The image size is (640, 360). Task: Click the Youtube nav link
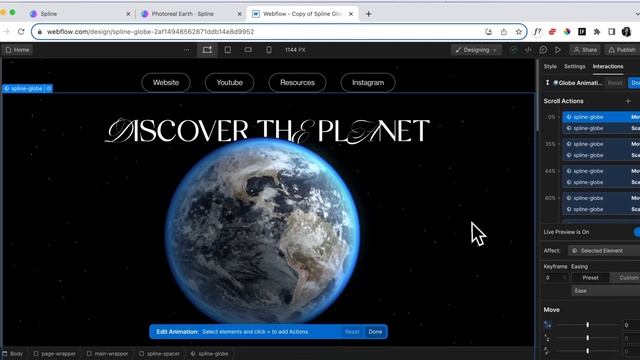coord(229,82)
